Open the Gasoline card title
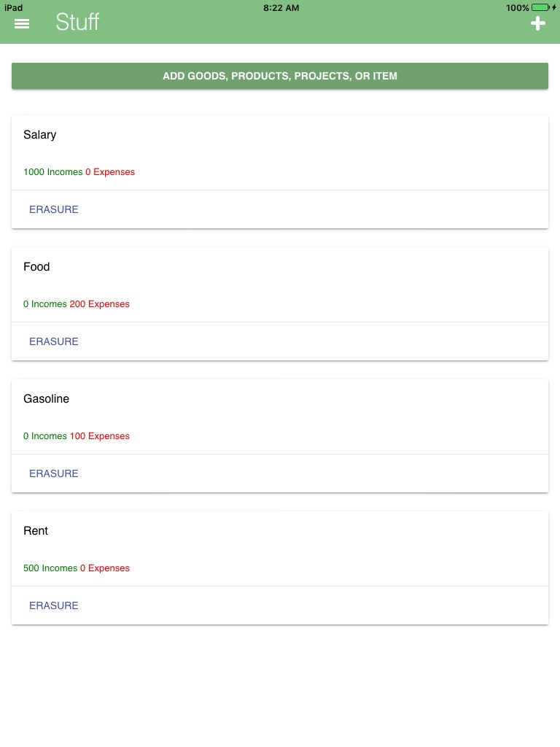This screenshot has height=747, width=560. pyautogui.click(x=46, y=399)
